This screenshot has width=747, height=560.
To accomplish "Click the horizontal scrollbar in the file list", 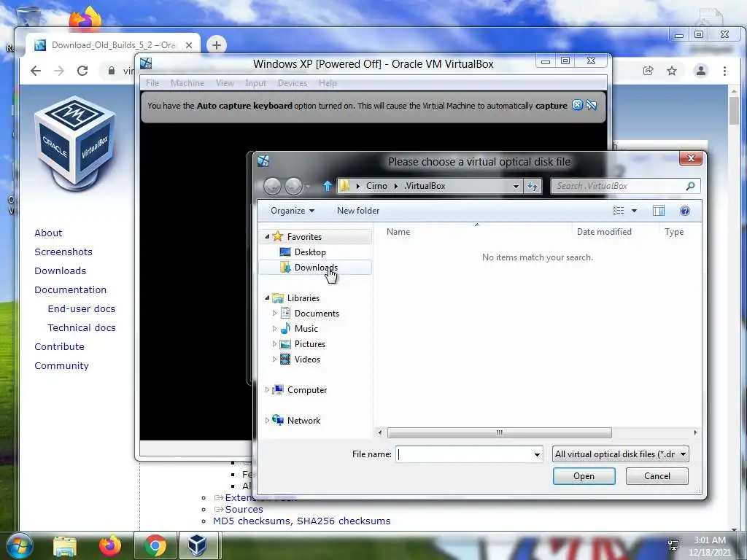I will point(499,432).
